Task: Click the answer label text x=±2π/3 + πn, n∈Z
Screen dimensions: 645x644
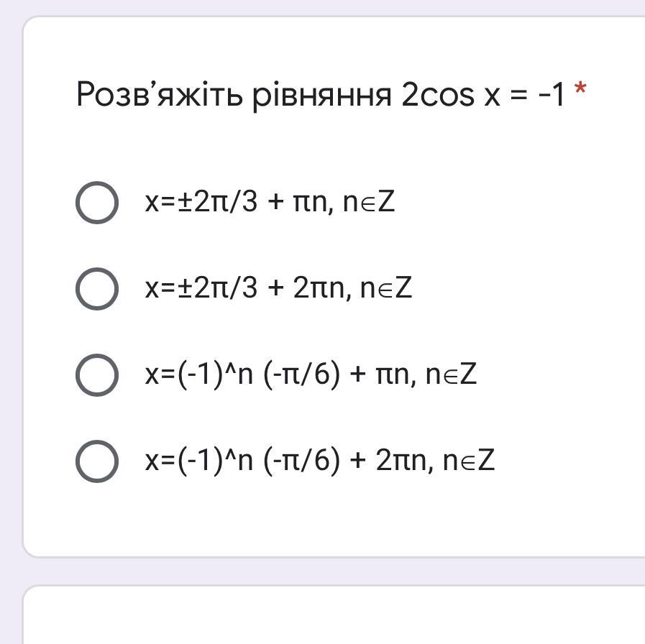Action: [270, 203]
